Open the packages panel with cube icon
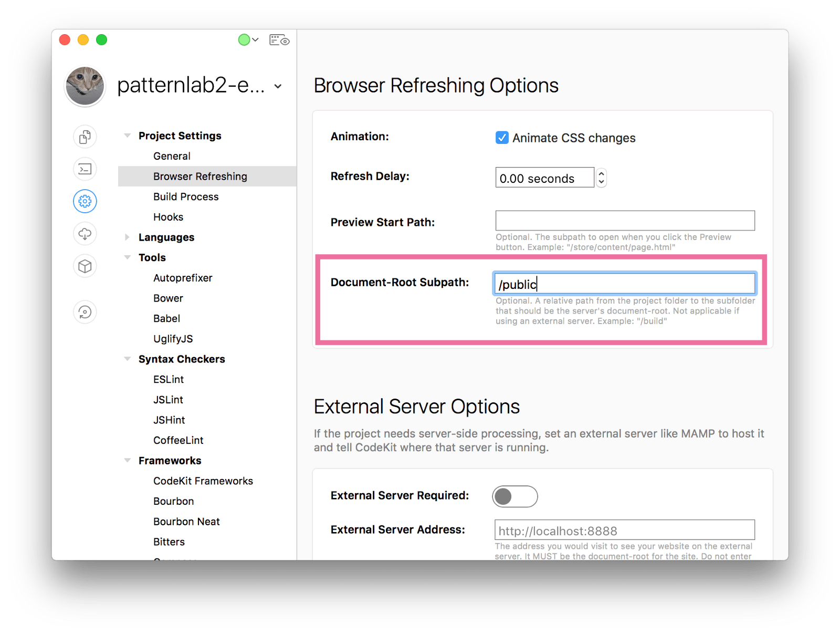The height and width of the screenshot is (634, 840). click(85, 266)
